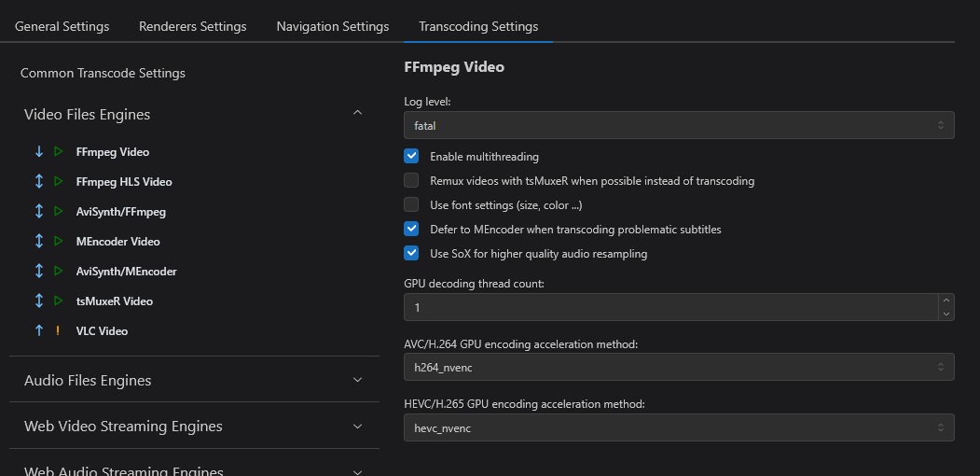Select the AviSynth/MEncoder engine

coord(126,272)
